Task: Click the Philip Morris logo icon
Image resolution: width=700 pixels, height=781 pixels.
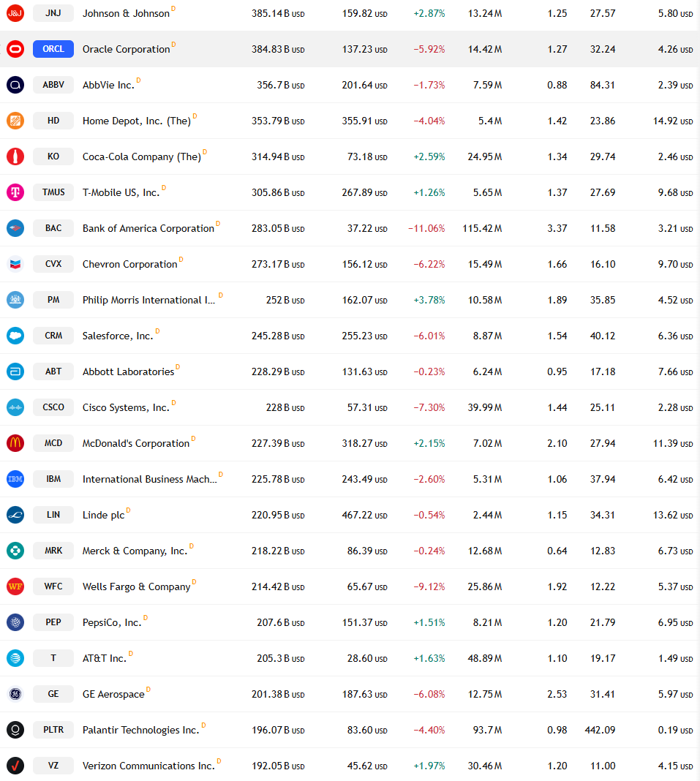Action: tap(15, 300)
